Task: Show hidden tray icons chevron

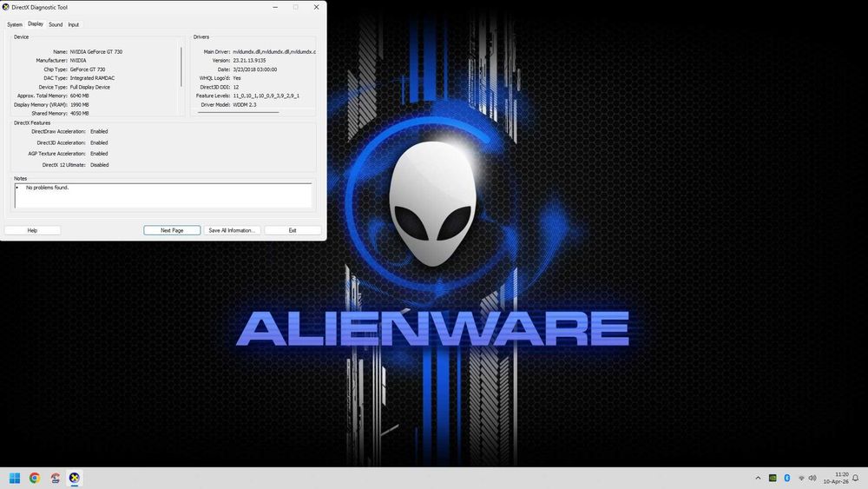Action: [758, 478]
